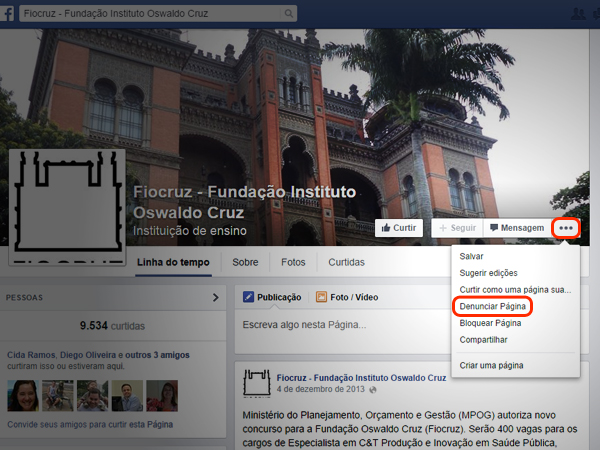Click the Facebook logo icon
Viewport: 600px width, 450px height.
(7, 14)
